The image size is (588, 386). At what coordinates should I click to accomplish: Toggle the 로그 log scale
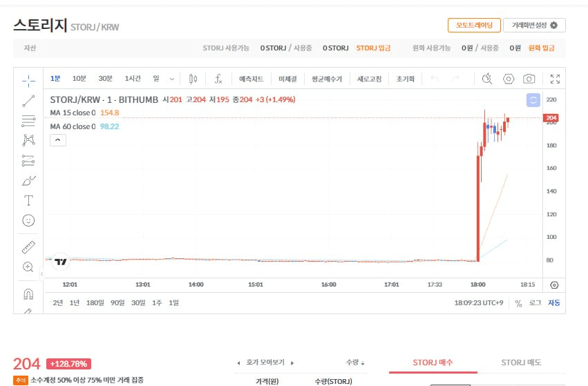point(535,303)
